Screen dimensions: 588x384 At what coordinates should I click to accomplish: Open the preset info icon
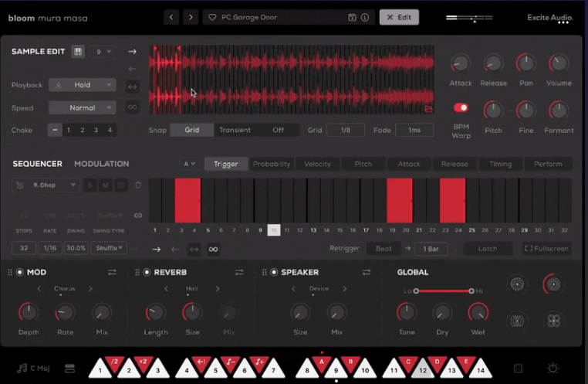364,17
